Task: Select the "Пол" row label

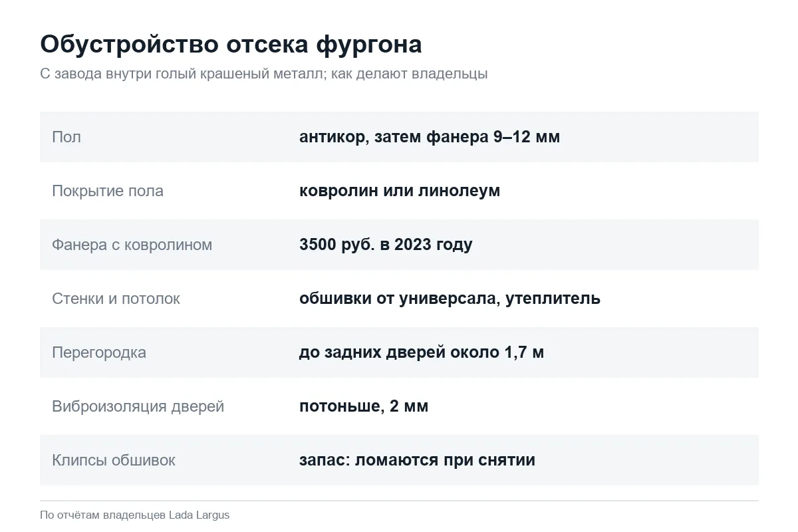Action: (66, 137)
